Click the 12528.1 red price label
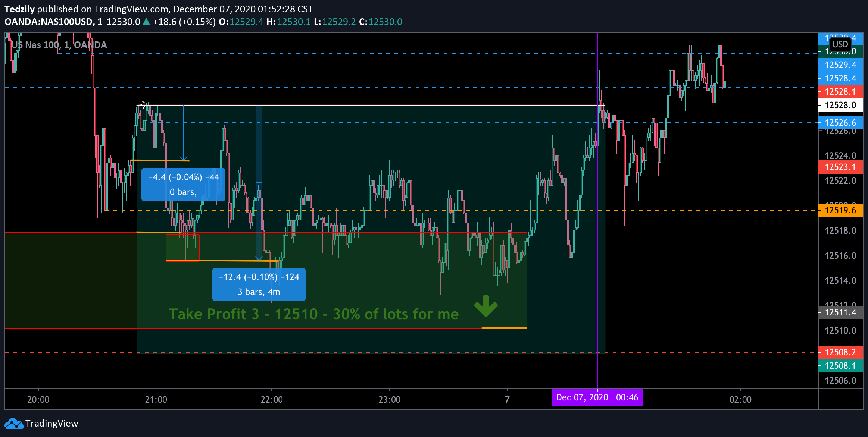 click(x=840, y=92)
